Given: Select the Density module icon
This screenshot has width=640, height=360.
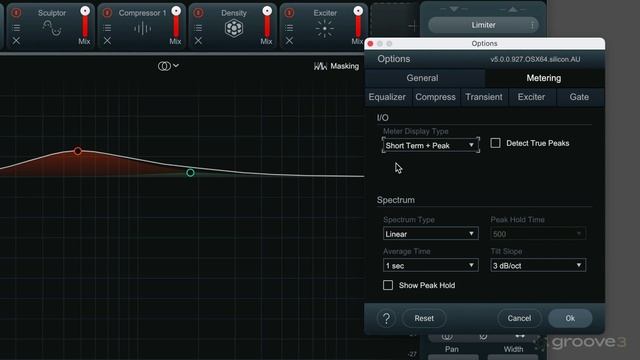Looking at the screenshot, I should tap(234, 29).
